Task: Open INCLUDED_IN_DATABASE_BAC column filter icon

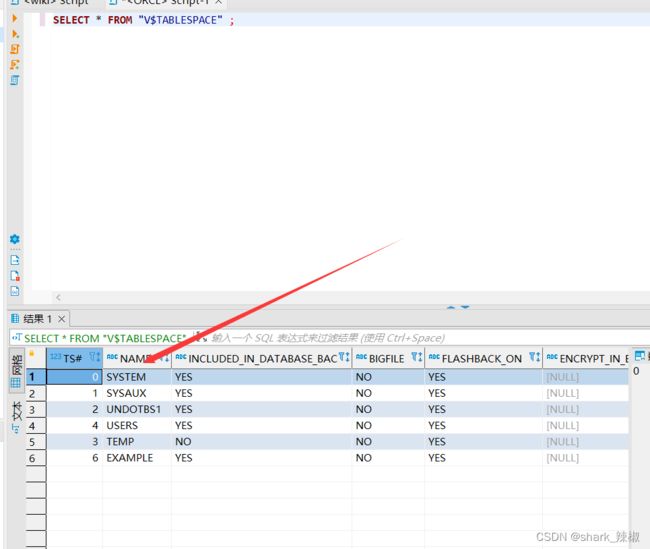Action: (344, 357)
